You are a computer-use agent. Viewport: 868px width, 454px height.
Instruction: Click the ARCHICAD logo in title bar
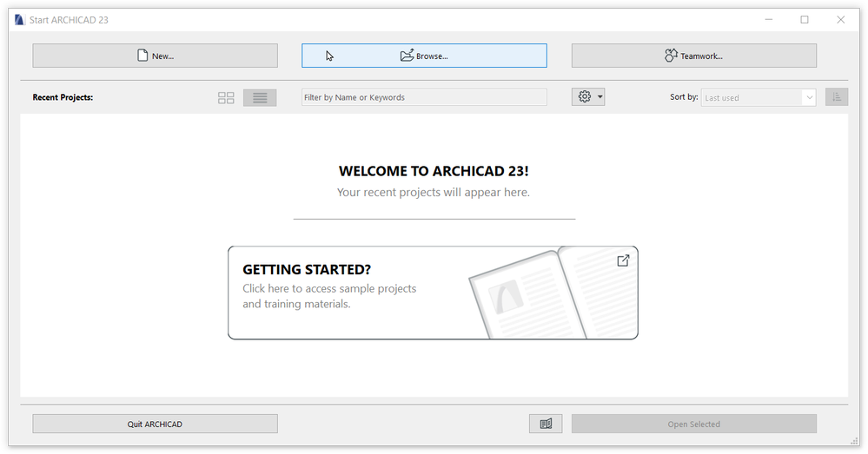pos(19,20)
